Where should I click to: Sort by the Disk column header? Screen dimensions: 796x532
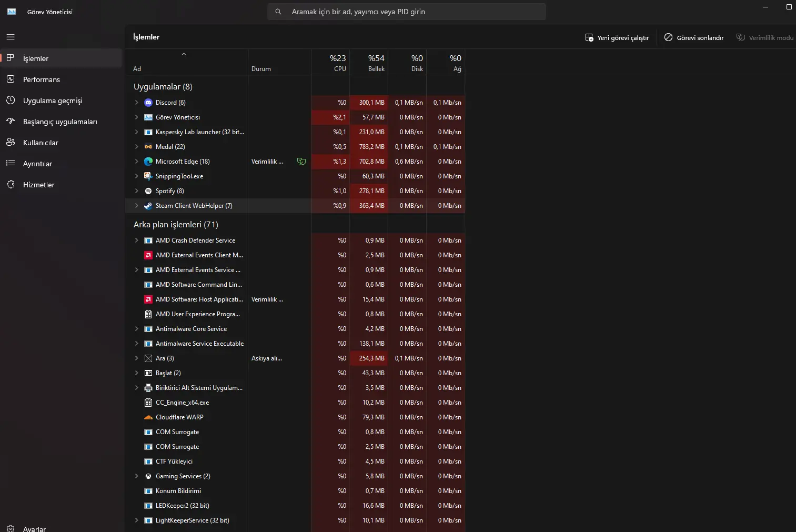[407, 62]
